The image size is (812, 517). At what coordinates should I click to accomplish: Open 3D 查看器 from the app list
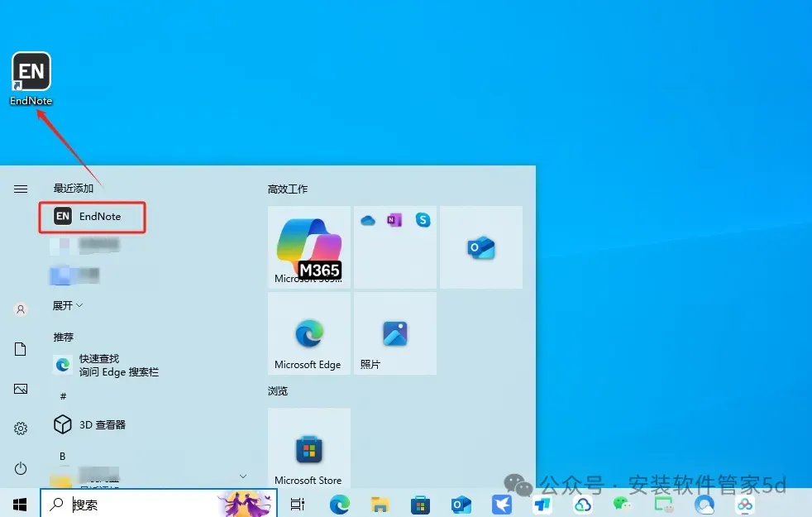92,425
